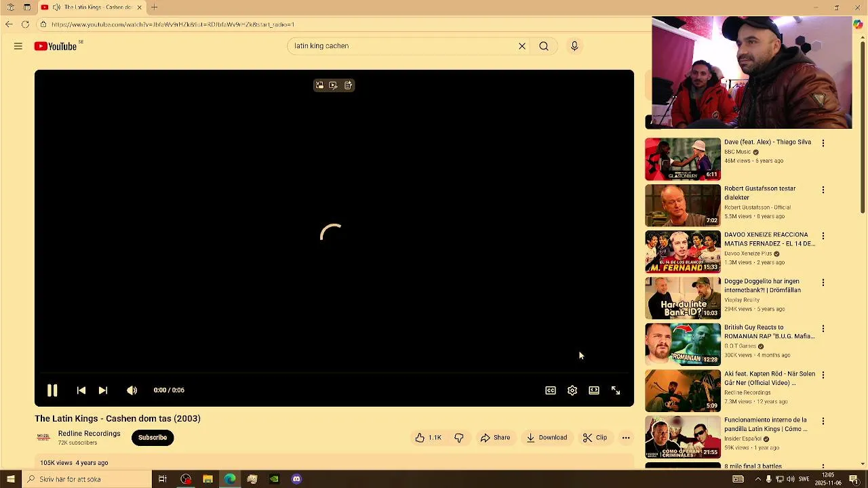The height and width of the screenshot is (488, 868).
Task: Open options for British Guy Reacts video
Action: [x=823, y=329]
